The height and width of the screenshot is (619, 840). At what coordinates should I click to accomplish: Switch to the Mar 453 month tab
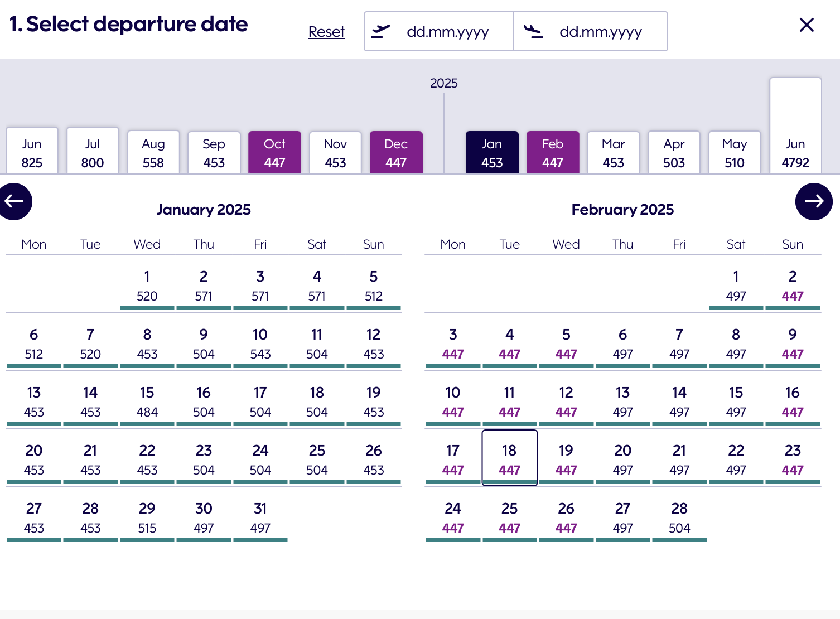pos(613,153)
